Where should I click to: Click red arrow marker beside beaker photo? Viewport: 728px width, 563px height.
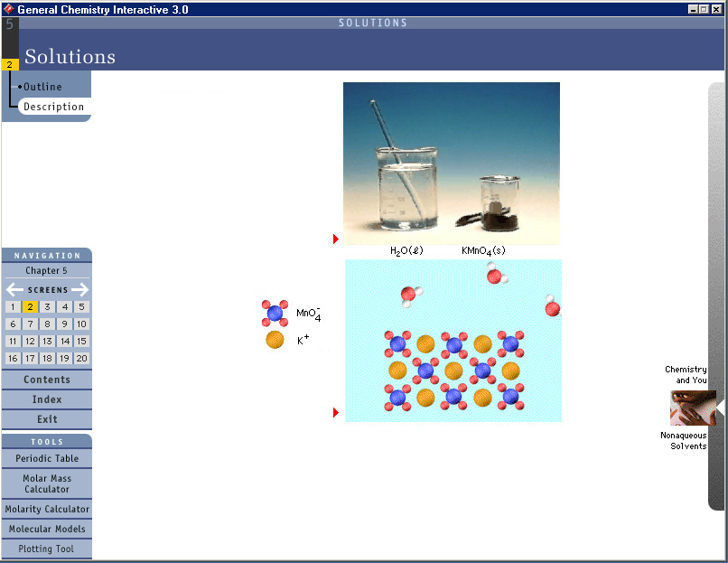tap(336, 239)
